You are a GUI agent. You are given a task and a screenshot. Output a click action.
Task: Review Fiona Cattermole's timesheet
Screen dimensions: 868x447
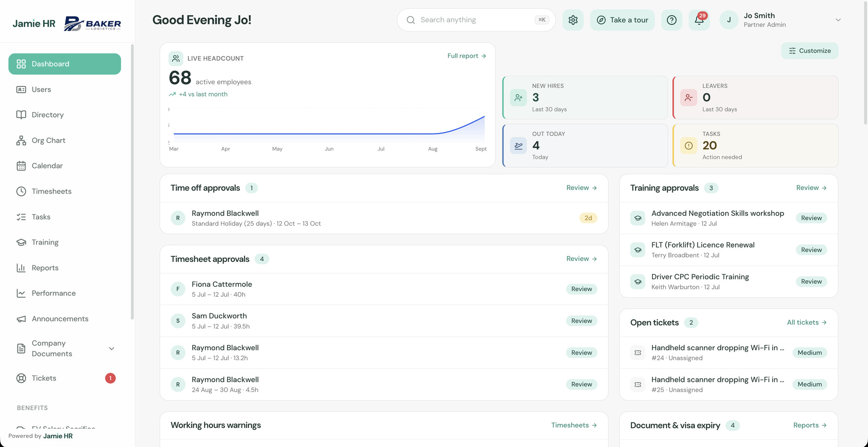point(582,289)
